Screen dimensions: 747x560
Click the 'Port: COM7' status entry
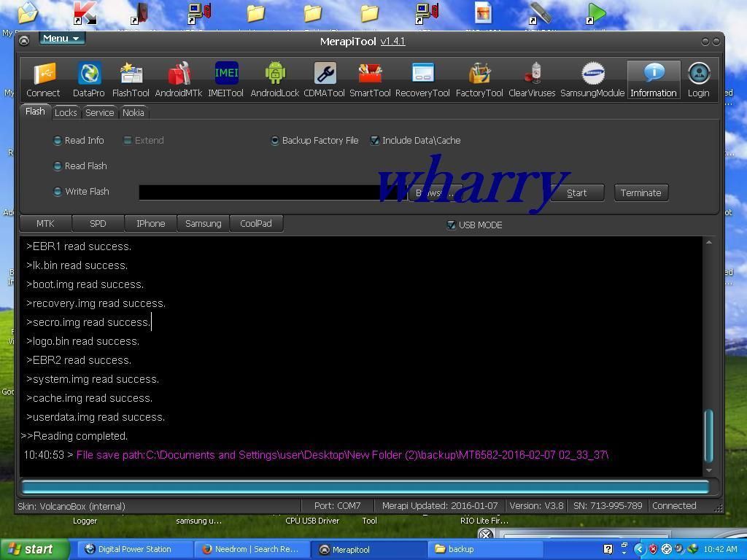pos(337,506)
